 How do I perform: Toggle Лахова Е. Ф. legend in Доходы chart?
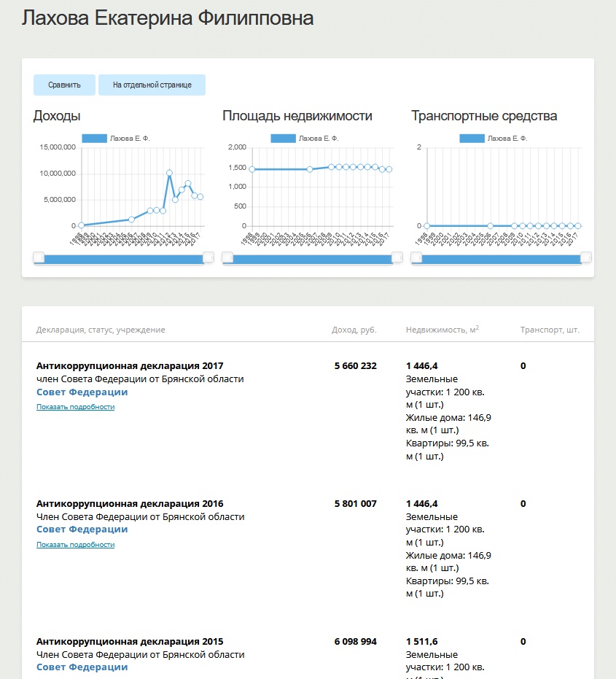click(116, 138)
